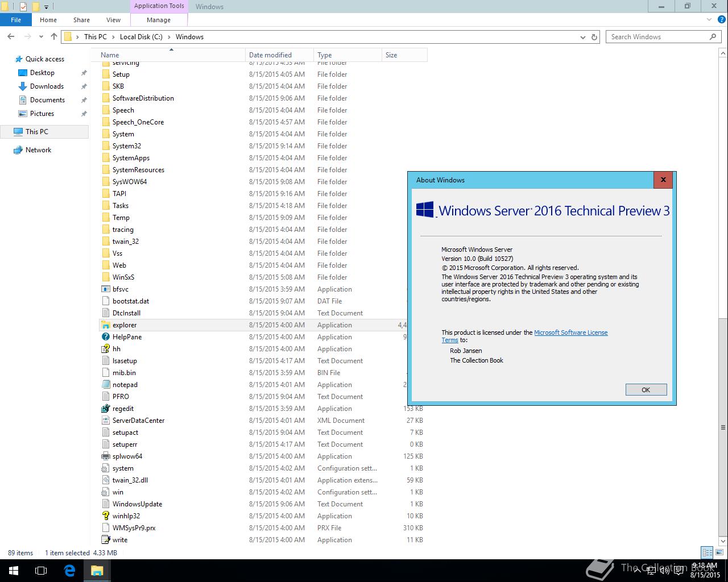Select the splwow64 printer icon
728x582 pixels.
105,456
